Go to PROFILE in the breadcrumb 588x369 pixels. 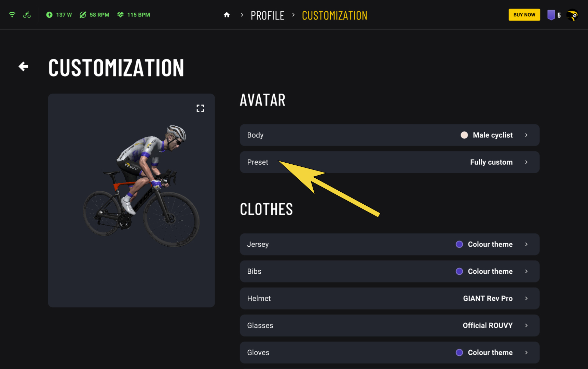point(268,15)
